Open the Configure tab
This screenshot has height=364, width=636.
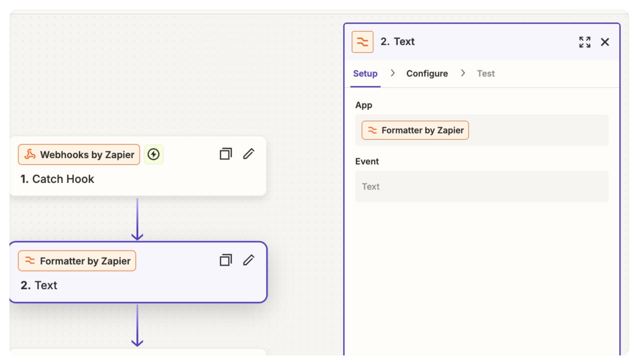point(427,73)
